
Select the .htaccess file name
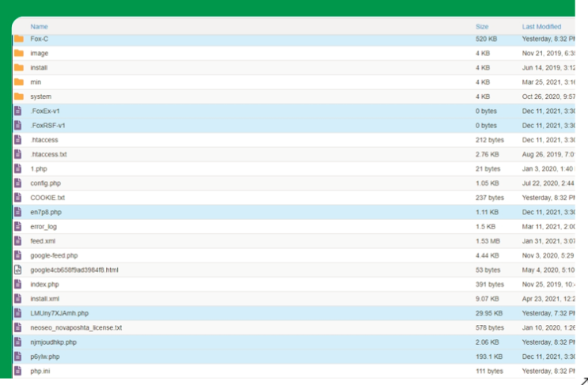(x=44, y=140)
